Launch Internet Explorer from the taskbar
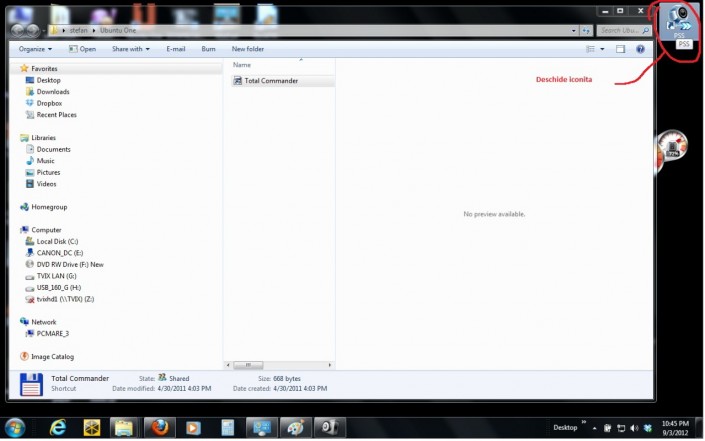Image resolution: width=705 pixels, height=441 pixels. [57, 427]
